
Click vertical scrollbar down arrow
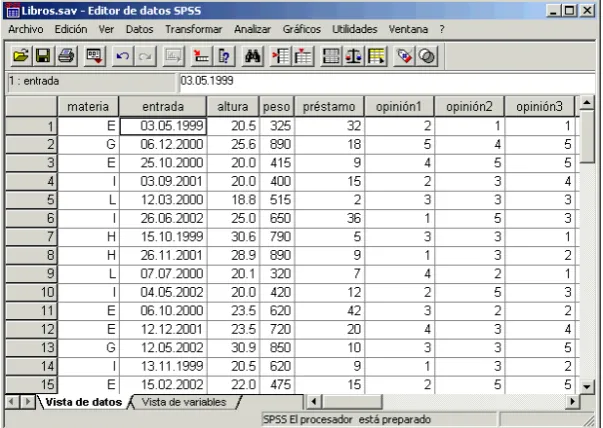click(x=587, y=387)
